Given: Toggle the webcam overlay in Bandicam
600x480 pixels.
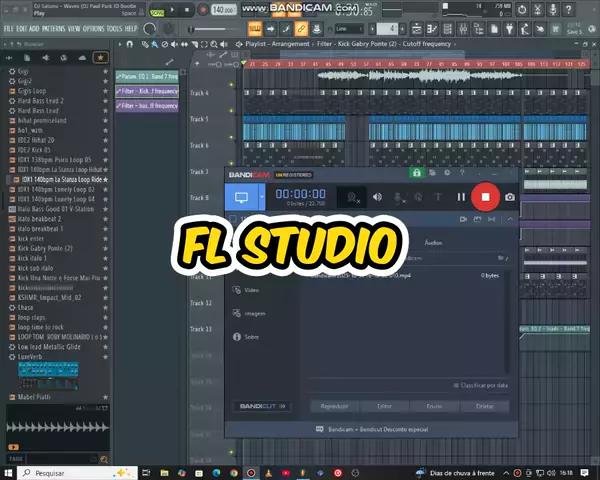Looking at the screenshot, I should pyautogui.click(x=351, y=197).
